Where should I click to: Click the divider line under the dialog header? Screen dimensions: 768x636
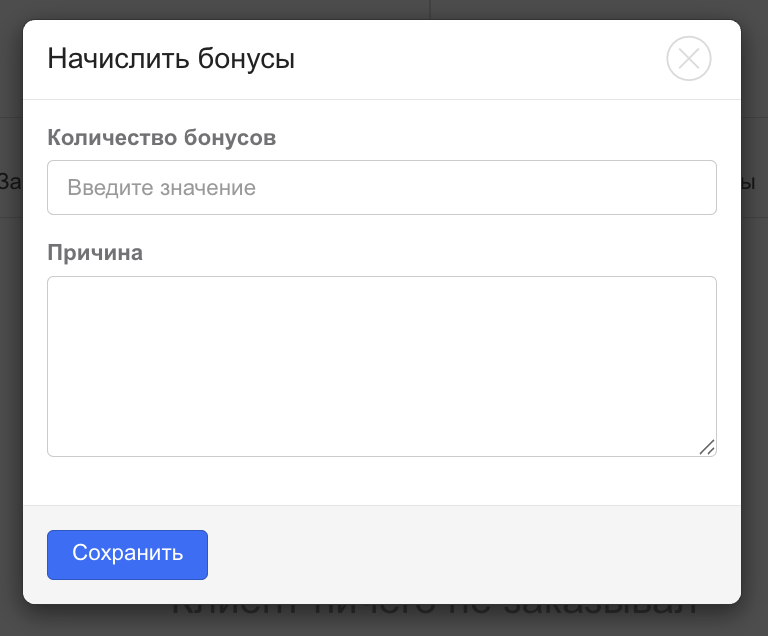(381, 100)
